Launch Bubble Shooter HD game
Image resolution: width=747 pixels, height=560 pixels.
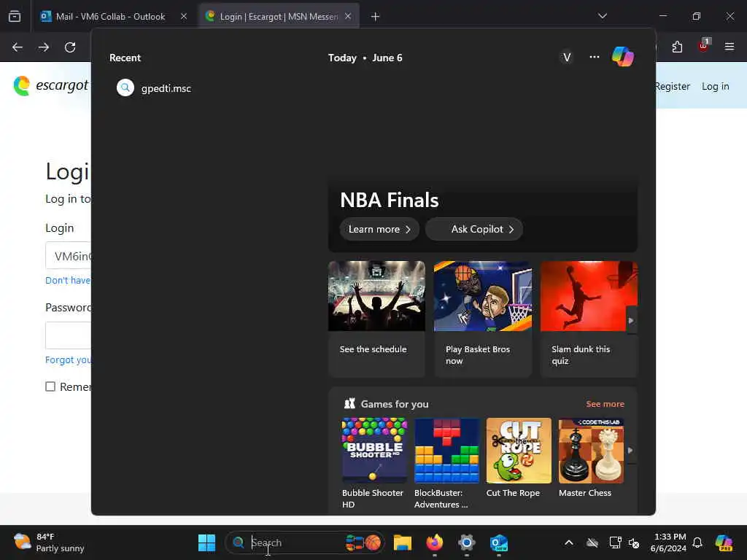click(x=374, y=463)
